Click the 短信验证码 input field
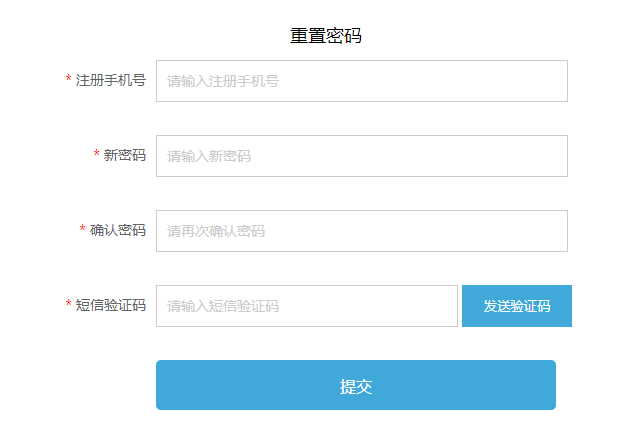The image size is (629, 438). [x=307, y=306]
